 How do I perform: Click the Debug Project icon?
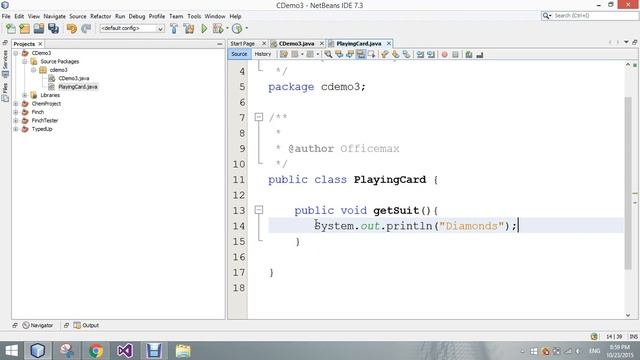(218, 29)
